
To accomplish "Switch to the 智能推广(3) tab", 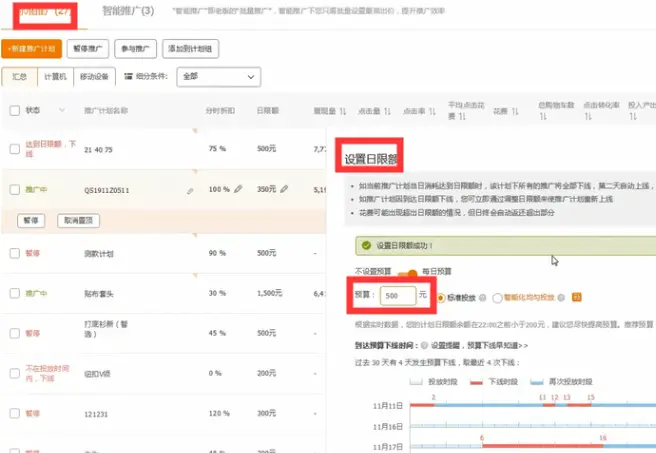I will click(128, 11).
